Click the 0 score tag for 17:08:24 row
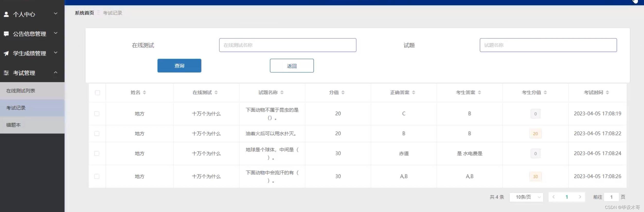644x212 pixels. coord(535,154)
